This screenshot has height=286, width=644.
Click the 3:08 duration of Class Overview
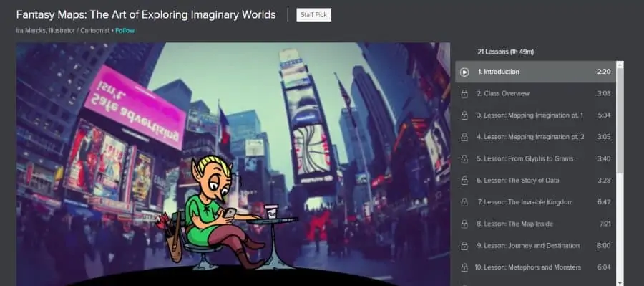coord(604,93)
